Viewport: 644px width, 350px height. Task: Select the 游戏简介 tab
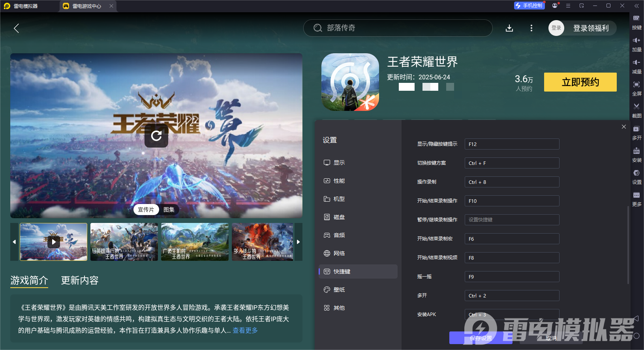[x=29, y=281]
